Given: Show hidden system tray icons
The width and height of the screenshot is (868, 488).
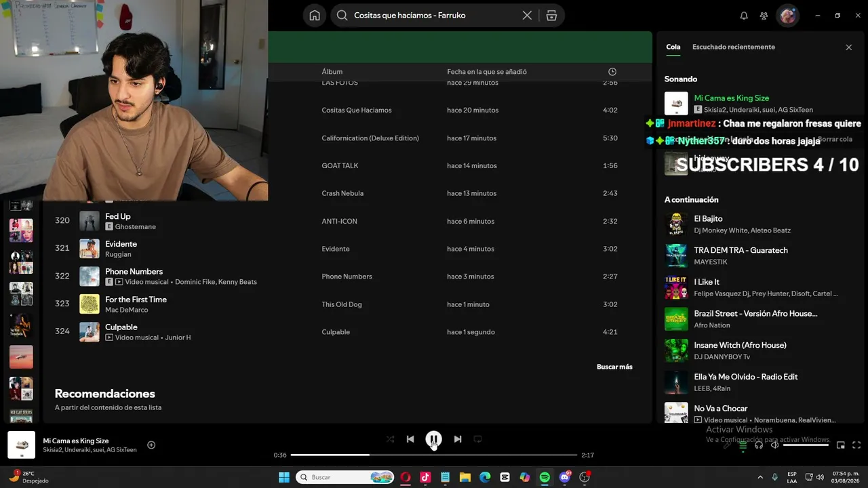Looking at the screenshot, I should (759, 477).
